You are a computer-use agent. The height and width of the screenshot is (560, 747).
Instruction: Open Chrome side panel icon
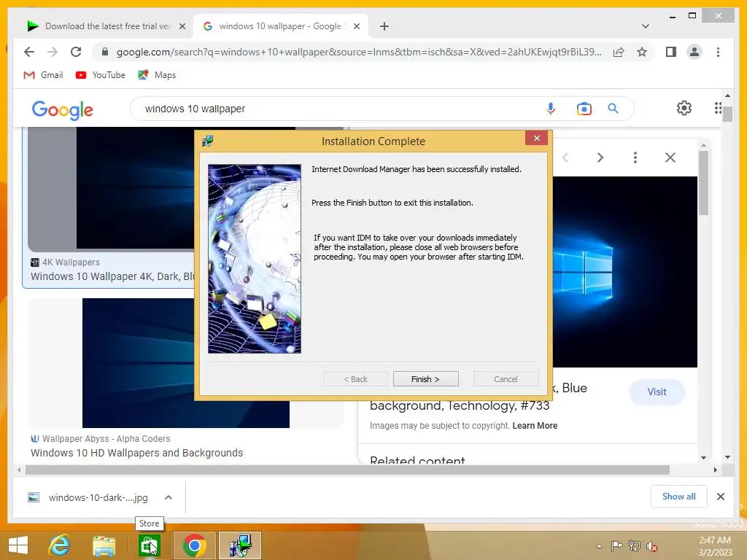click(x=671, y=52)
